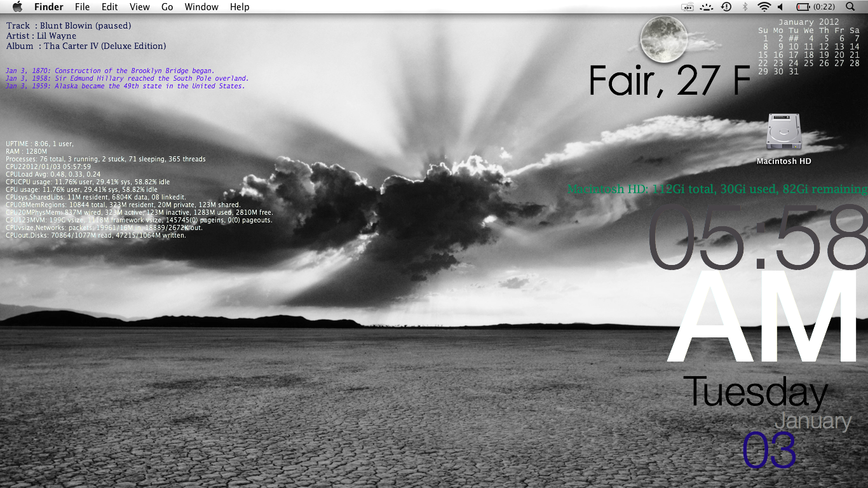Open the Wi-Fi status menu
The height and width of the screenshot is (488, 868).
[764, 7]
